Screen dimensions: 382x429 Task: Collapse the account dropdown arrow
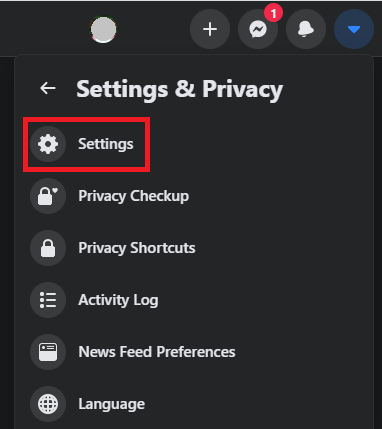click(354, 29)
